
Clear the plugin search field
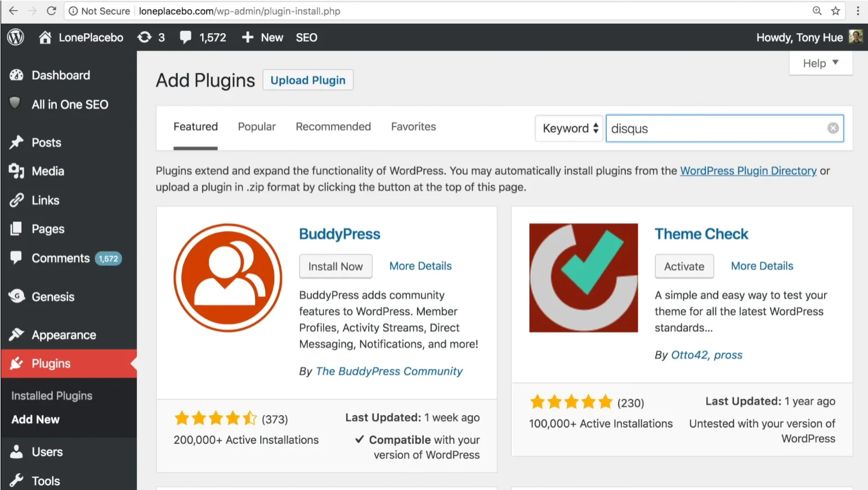(833, 128)
